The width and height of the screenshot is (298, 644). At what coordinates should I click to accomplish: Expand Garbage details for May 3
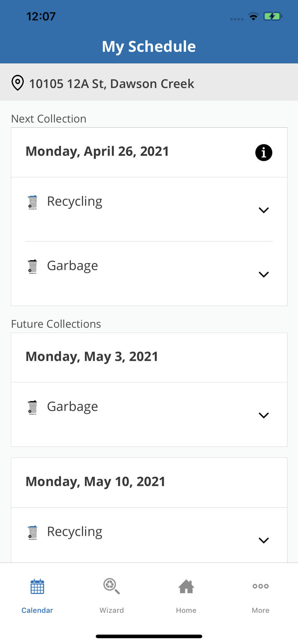(x=263, y=415)
